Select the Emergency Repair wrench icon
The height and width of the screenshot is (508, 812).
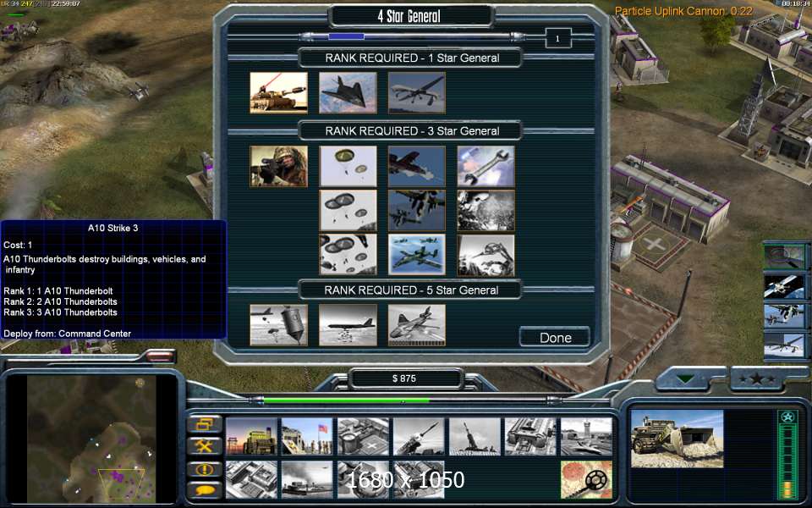(x=486, y=166)
